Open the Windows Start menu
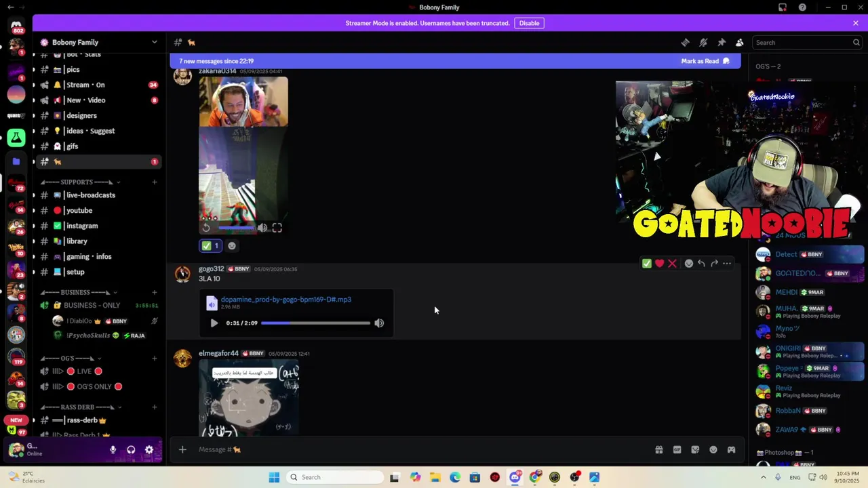This screenshot has height=488, width=868. [x=274, y=477]
